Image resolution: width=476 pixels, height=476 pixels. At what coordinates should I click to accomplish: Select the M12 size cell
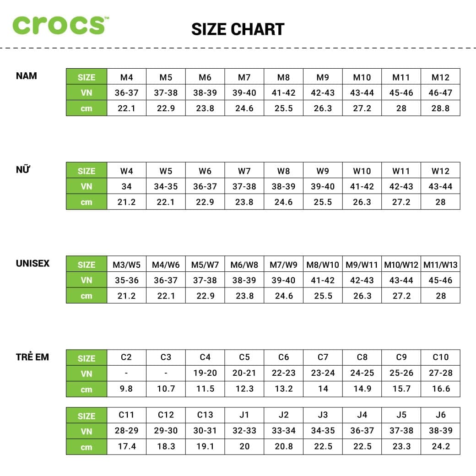pos(440,77)
